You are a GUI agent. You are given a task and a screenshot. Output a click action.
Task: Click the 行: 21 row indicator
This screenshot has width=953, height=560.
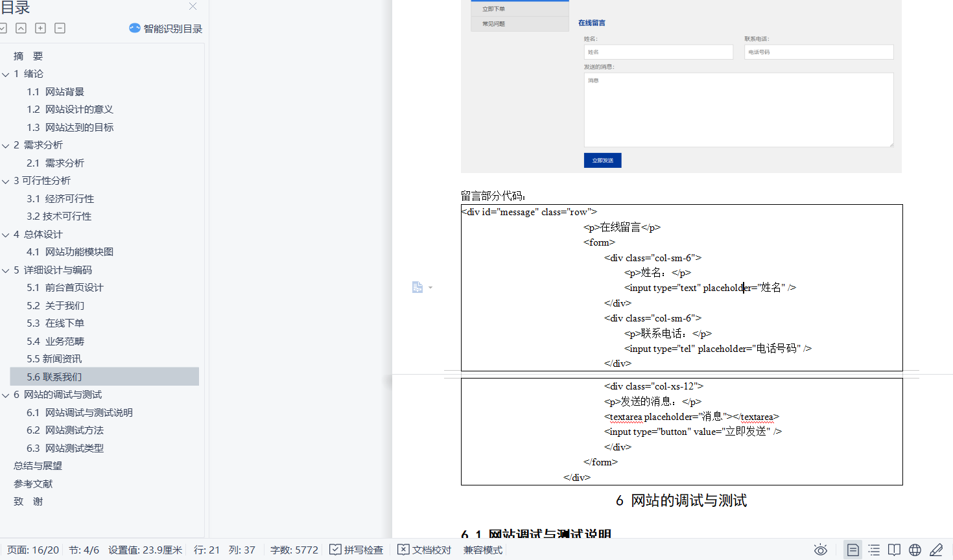point(207,550)
